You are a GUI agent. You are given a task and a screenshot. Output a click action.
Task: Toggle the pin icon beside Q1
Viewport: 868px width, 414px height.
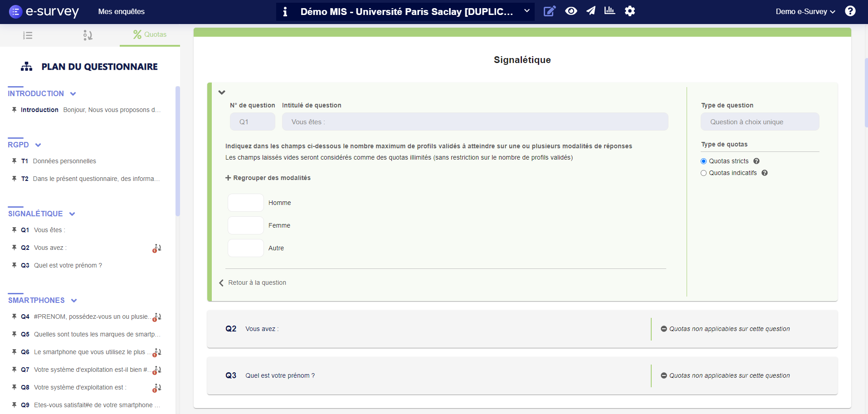[x=14, y=229]
